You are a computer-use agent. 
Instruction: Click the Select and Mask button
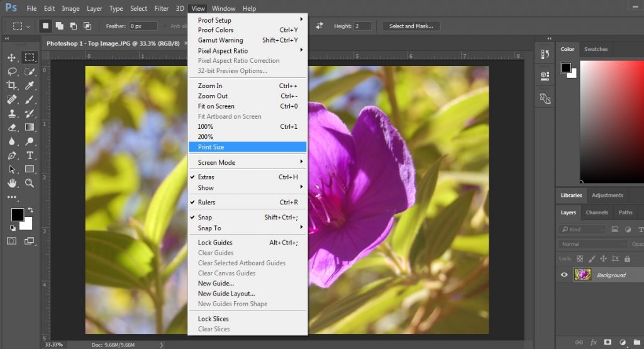(x=410, y=26)
